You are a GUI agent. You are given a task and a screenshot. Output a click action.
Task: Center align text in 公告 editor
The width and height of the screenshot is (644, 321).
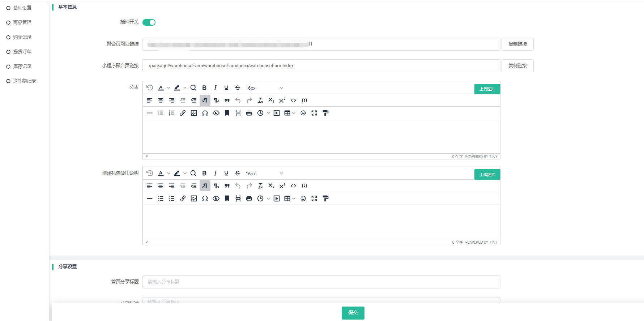click(x=161, y=100)
